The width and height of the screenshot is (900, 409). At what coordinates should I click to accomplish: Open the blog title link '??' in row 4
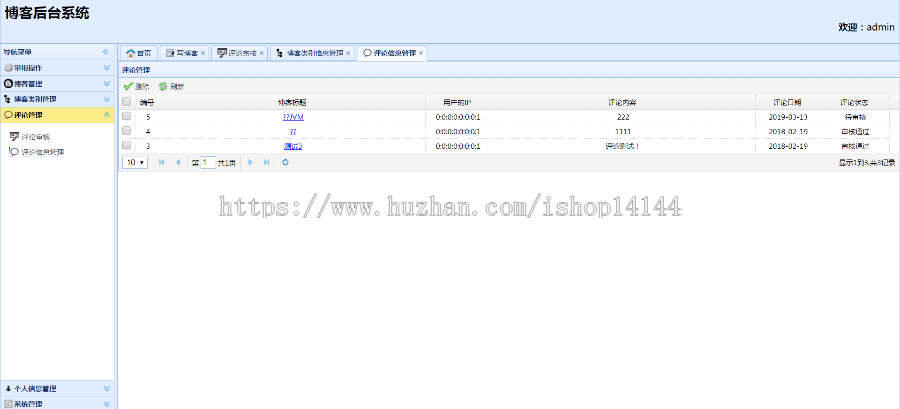tap(293, 131)
